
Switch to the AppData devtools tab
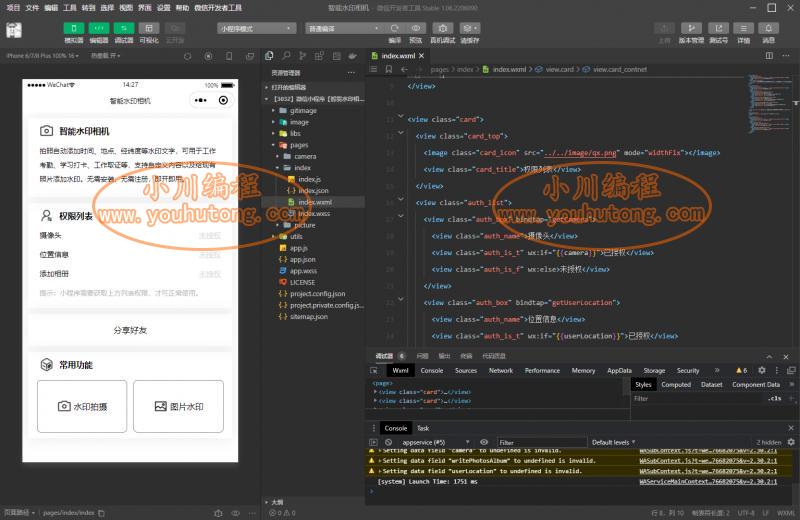point(619,370)
